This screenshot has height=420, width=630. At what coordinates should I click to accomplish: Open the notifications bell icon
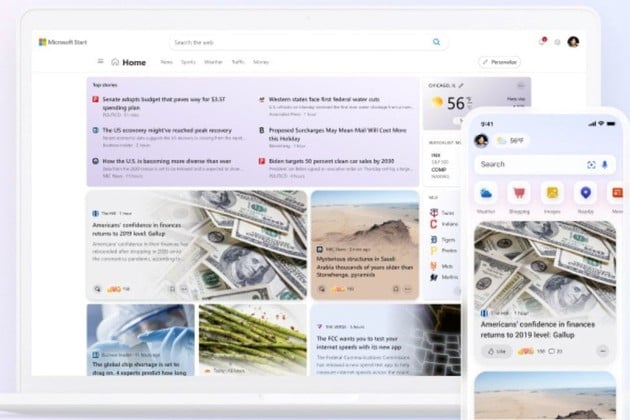click(542, 42)
